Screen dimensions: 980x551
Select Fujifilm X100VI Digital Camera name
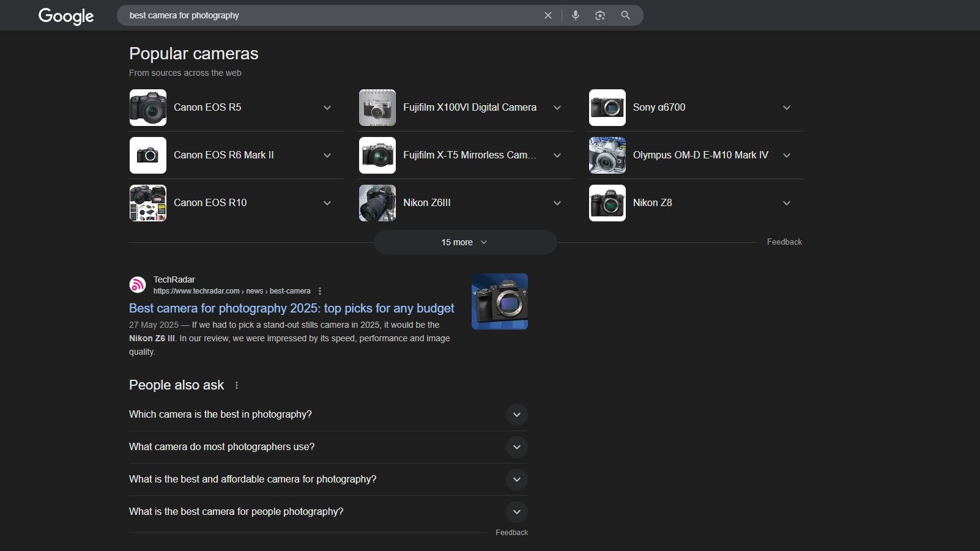[470, 108]
